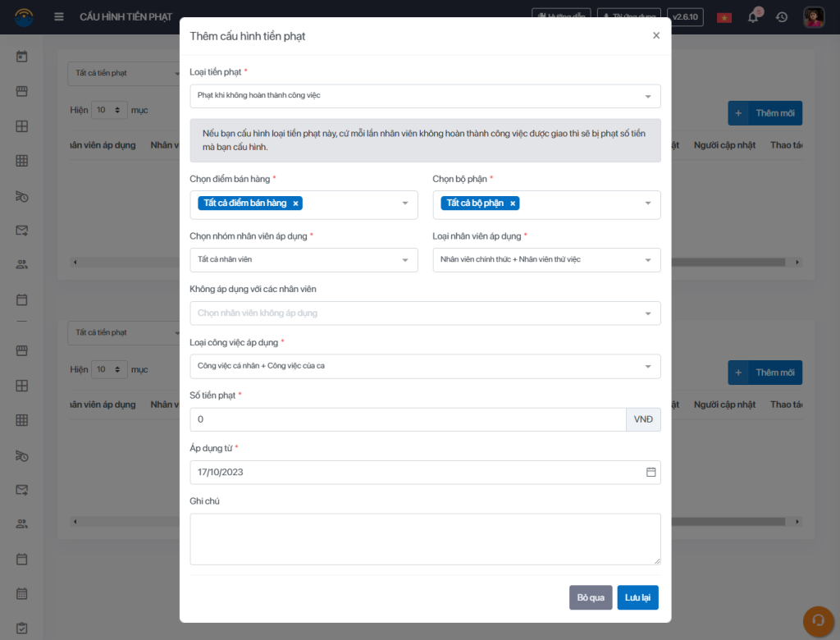
Task: Remove the 'Tất cả điểm bán hàng' tag
Action: (295, 203)
